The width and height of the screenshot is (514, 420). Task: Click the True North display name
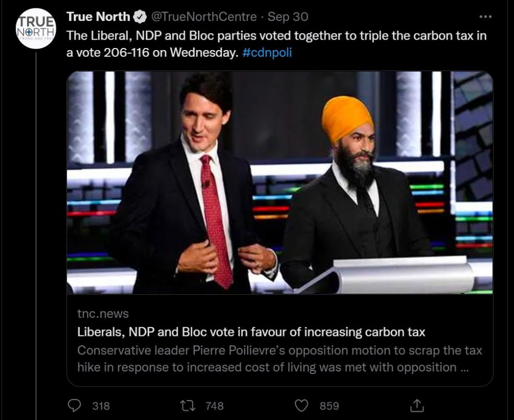98,17
